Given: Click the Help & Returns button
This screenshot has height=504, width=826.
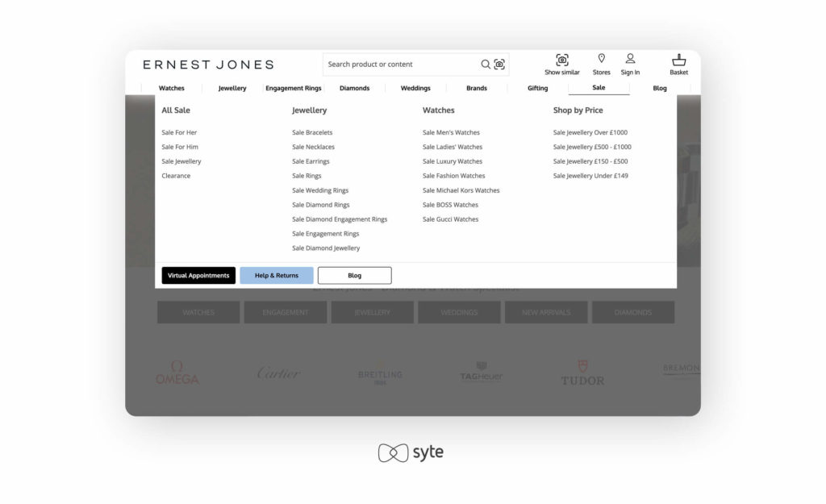Looking at the screenshot, I should point(277,276).
